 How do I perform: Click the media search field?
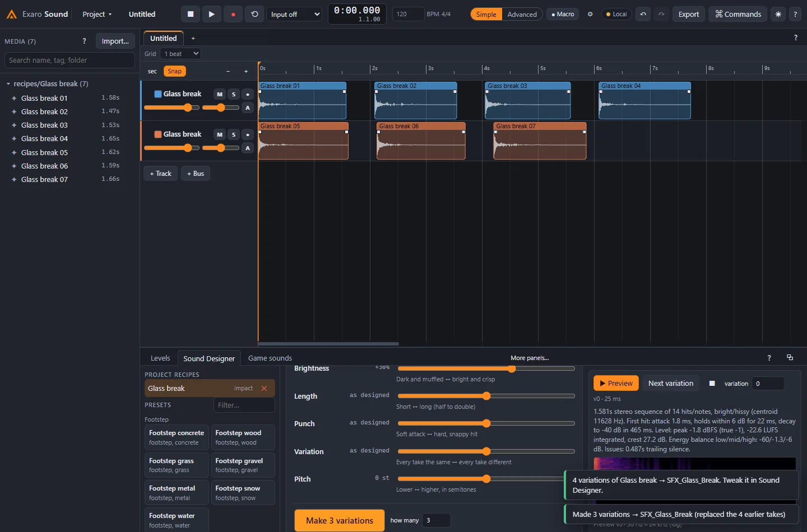click(69, 60)
